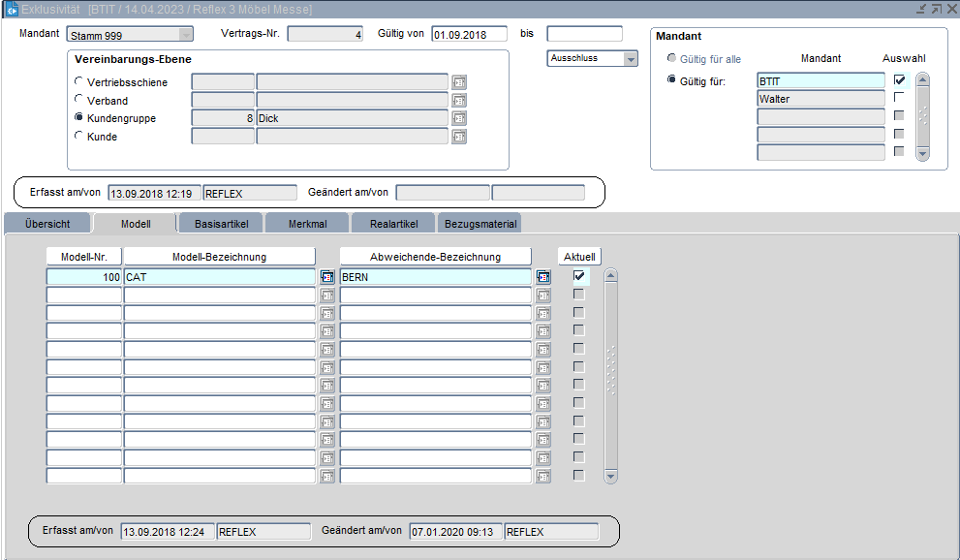Open lookup icon beside Modell-Bezeichnung CAT
This screenshot has height=560, width=960.
327,277
